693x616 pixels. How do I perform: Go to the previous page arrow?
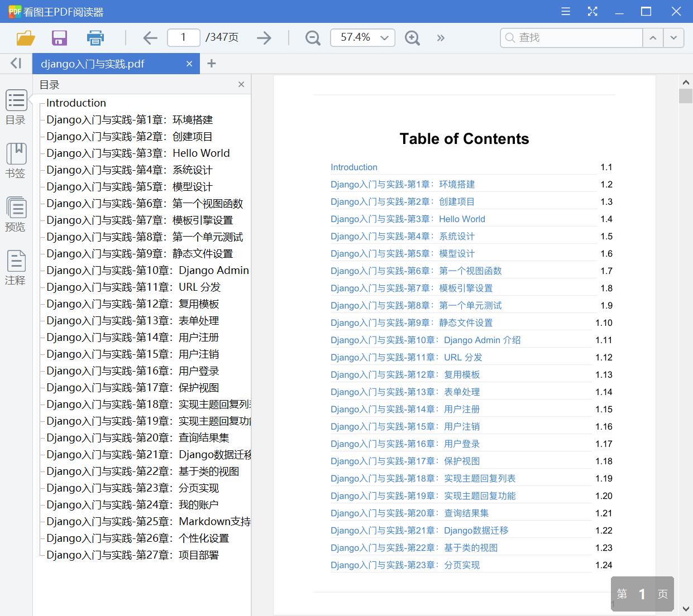point(150,38)
